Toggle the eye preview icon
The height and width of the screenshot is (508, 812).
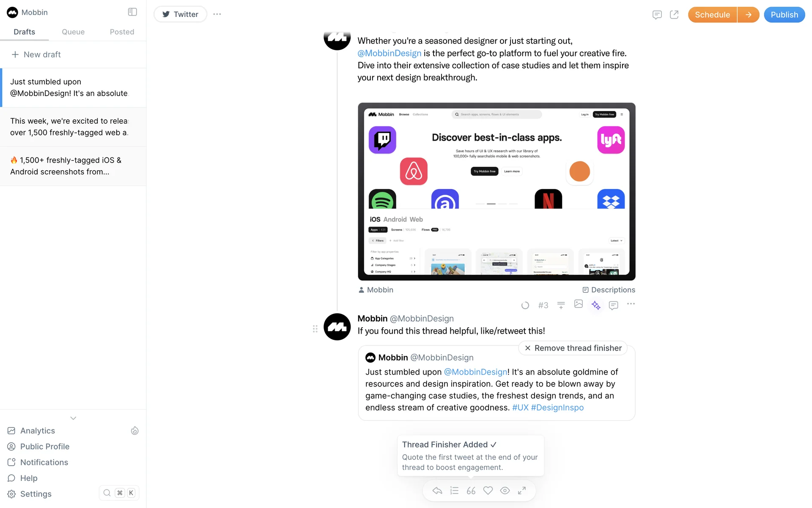pos(505,491)
